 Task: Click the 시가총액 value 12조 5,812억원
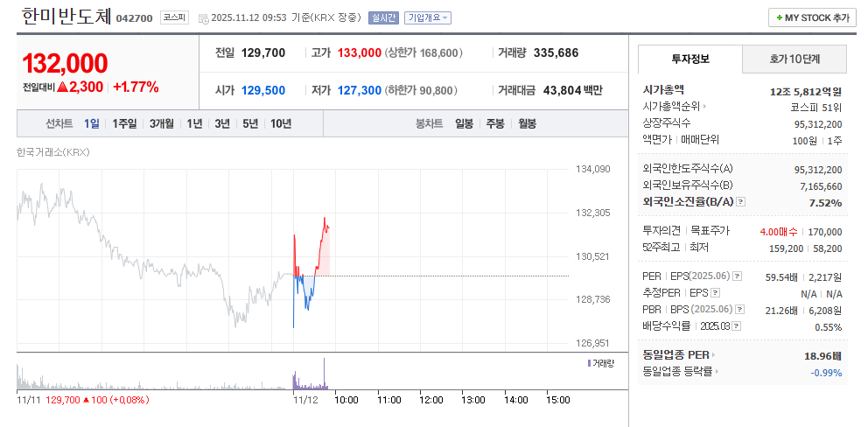click(x=806, y=91)
